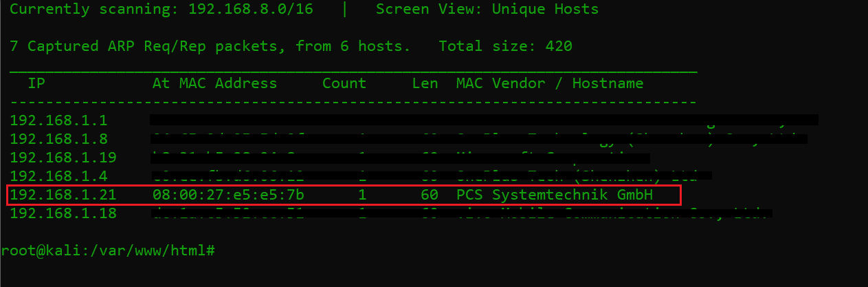Viewport: 868px width, 287px height.
Task: Click the MAC address 08:00:27:e5:e5:7b
Action: pos(228,195)
